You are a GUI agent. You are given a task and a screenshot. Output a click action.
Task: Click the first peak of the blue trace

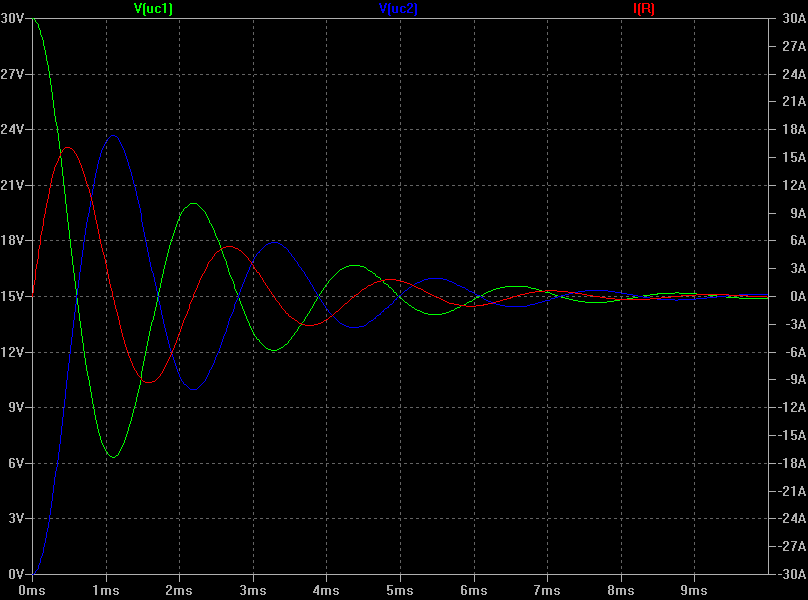(115, 135)
